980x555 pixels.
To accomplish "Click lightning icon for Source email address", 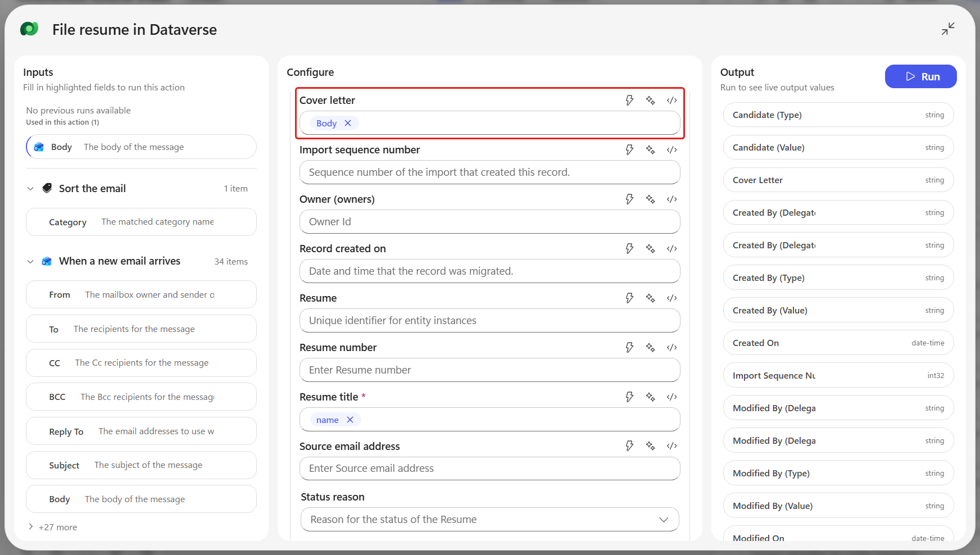I will click(x=629, y=445).
